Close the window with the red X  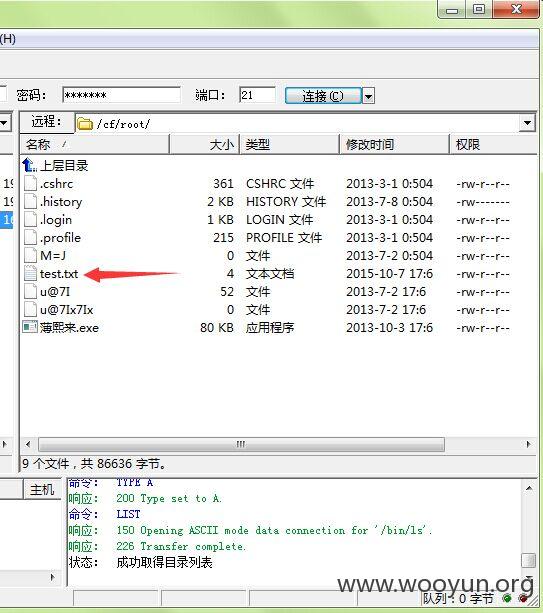point(516,9)
